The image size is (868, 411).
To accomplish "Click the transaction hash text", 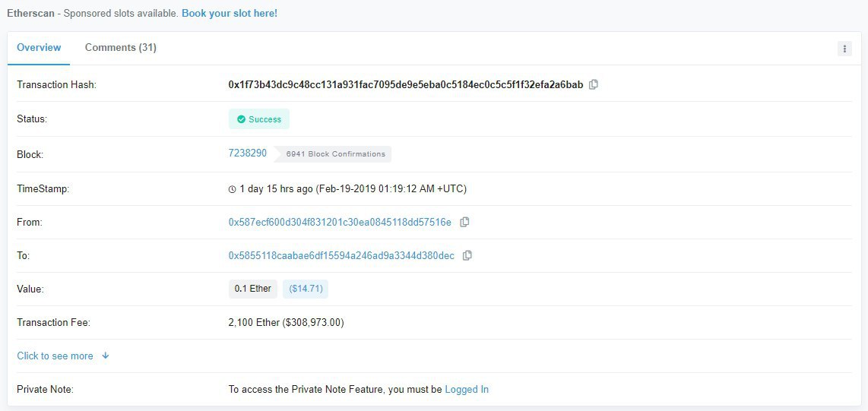I will (406, 84).
